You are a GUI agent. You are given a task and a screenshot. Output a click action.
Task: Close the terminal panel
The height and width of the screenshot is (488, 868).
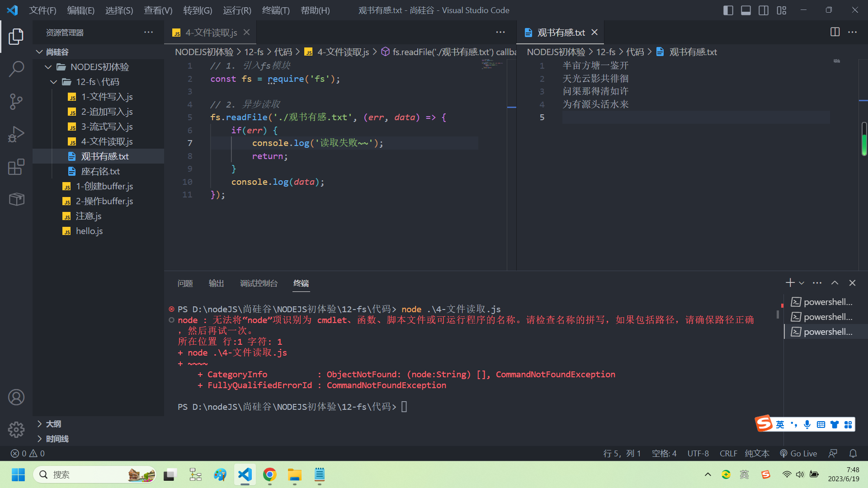pyautogui.click(x=852, y=283)
